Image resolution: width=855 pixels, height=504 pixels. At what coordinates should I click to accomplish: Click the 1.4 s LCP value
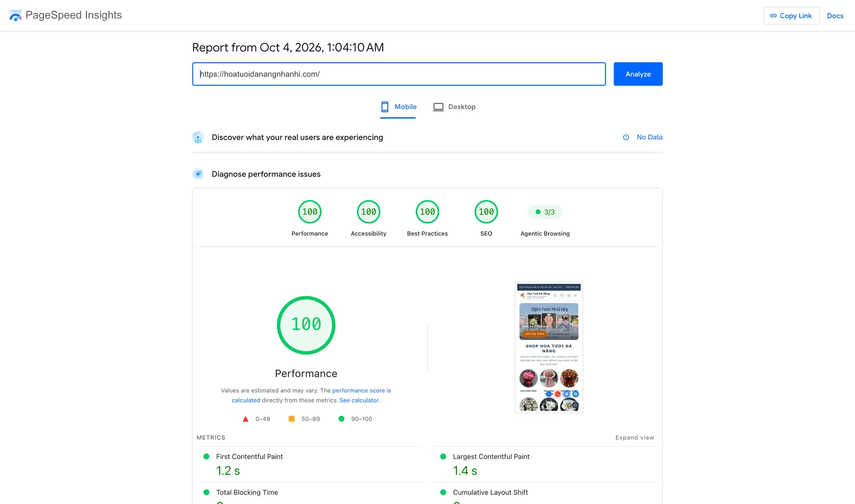tap(465, 471)
